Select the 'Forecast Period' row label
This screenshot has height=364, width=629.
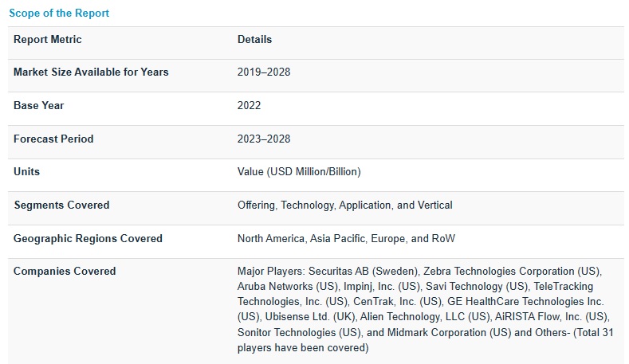(x=53, y=139)
